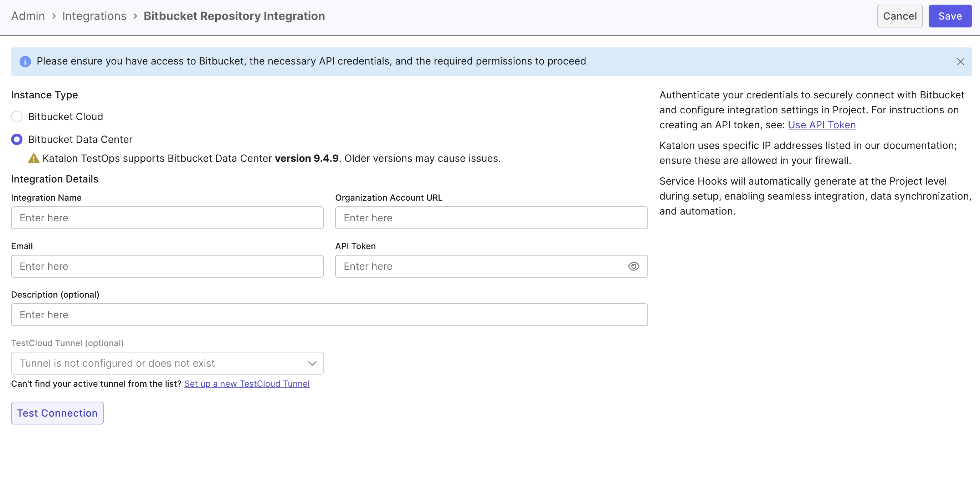This screenshot has width=980, height=479.
Task: Click the Cancel button
Action: (900, 16)
